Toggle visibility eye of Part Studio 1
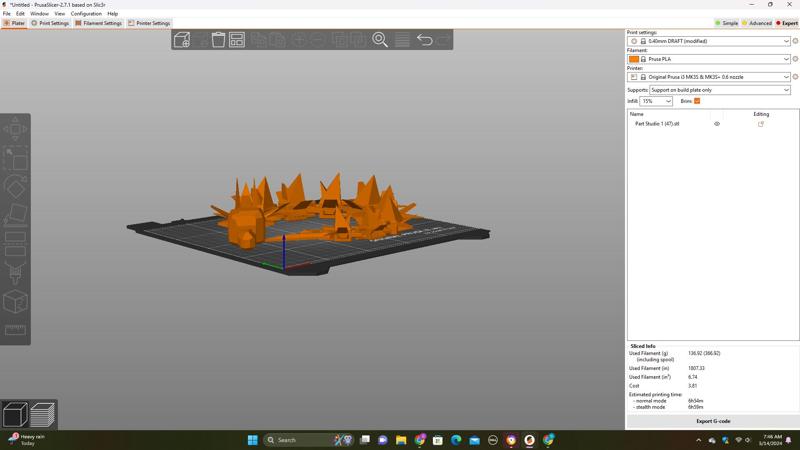800x450 pixels. click(717, 124)
